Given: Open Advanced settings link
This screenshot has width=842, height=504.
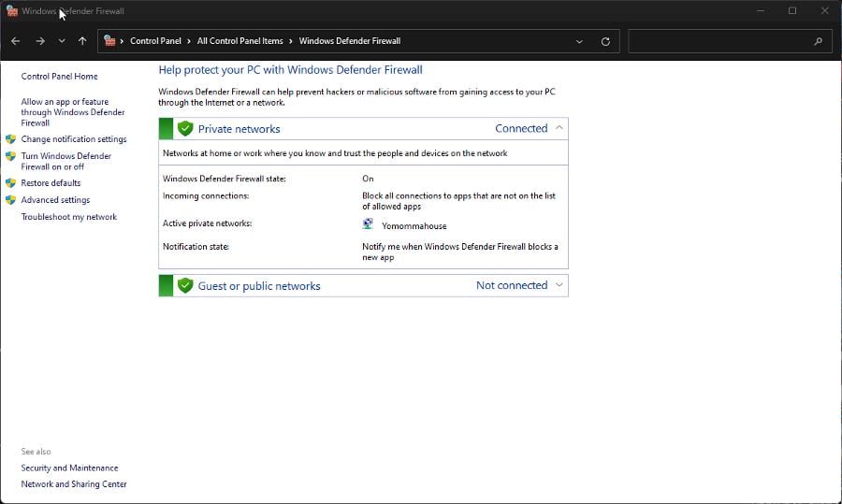Looking at the screenshot, I should pos(55,200).
